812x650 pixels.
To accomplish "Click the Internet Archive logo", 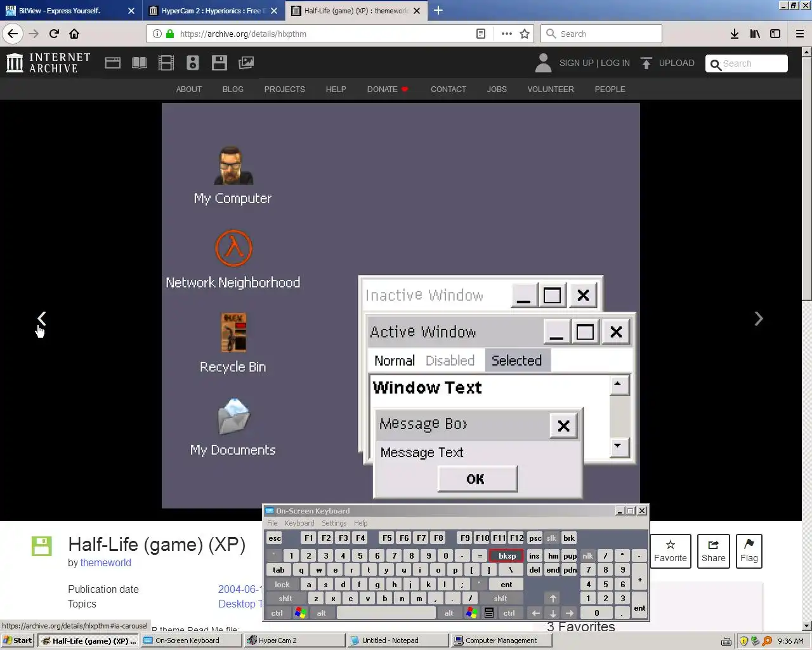I will coord(48,63).
